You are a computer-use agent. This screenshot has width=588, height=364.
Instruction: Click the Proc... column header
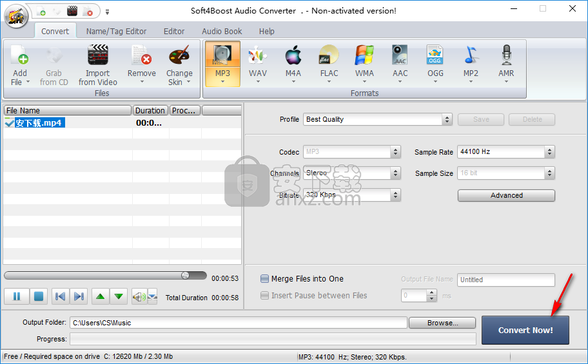tap(185, 111)
